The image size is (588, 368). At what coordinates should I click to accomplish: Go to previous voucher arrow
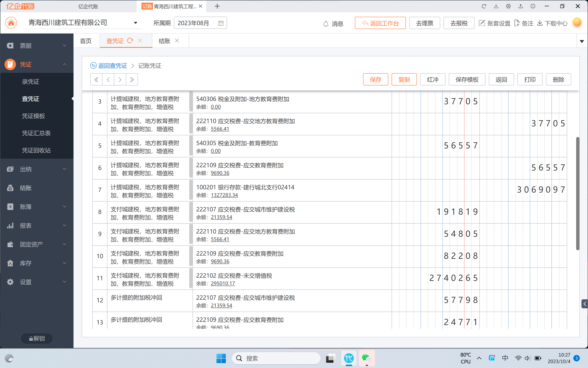click(108, 79)
